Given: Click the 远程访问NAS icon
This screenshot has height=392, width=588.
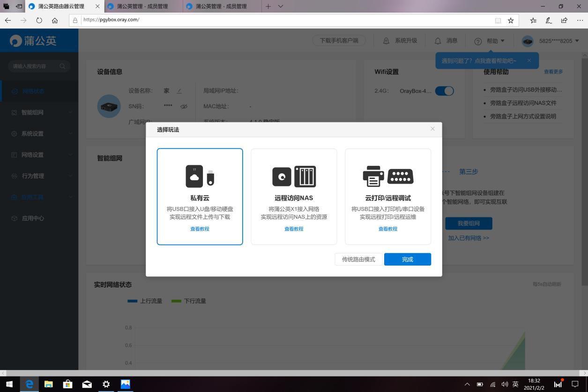Looking at the screenshot, I should click(294, 177).
